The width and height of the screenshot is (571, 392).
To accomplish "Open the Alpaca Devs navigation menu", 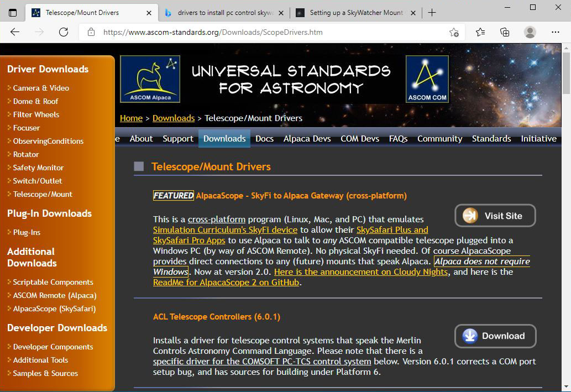I will tap(307, 139).
